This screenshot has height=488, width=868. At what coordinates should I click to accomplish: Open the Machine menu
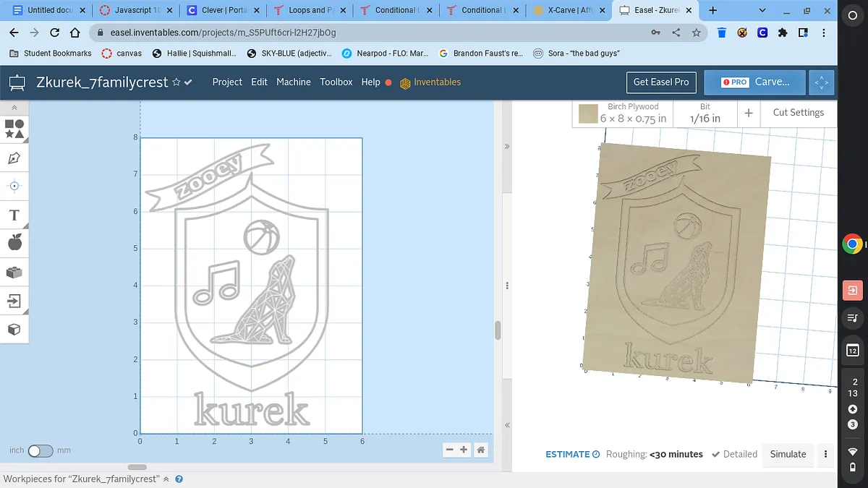tap(294, 82)
